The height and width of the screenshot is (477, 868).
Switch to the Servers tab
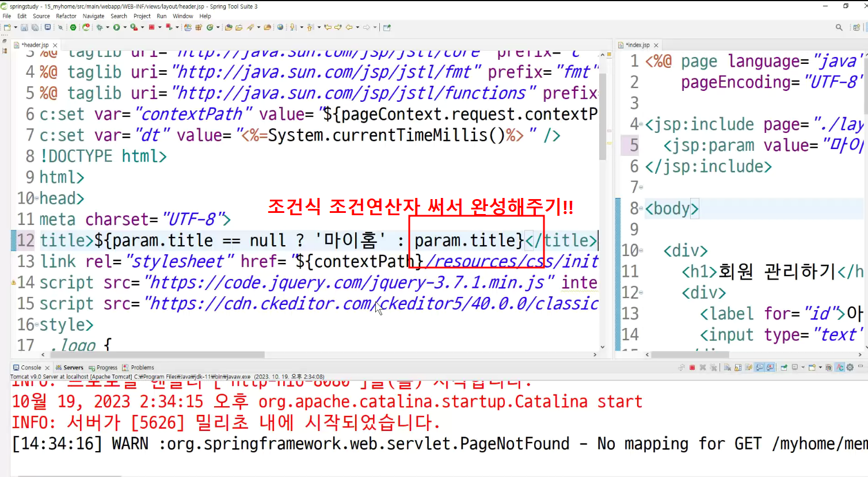69,367
